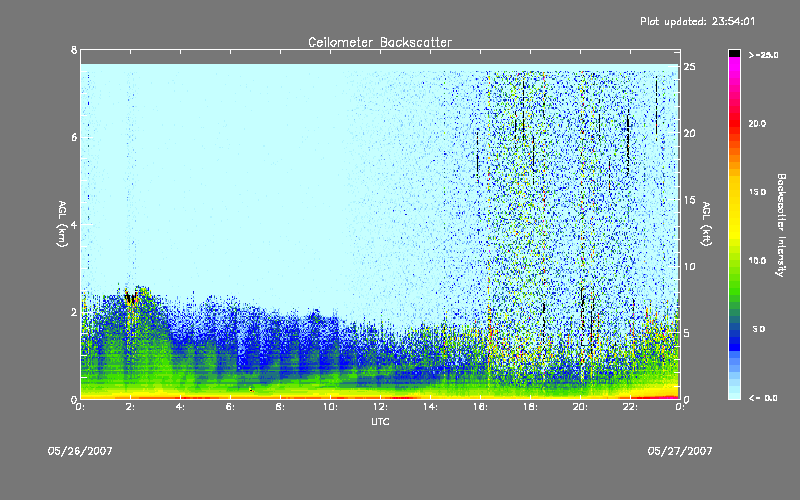Click the '14:' hour label on time axis
800x500 pixels.
pos(431,407)
